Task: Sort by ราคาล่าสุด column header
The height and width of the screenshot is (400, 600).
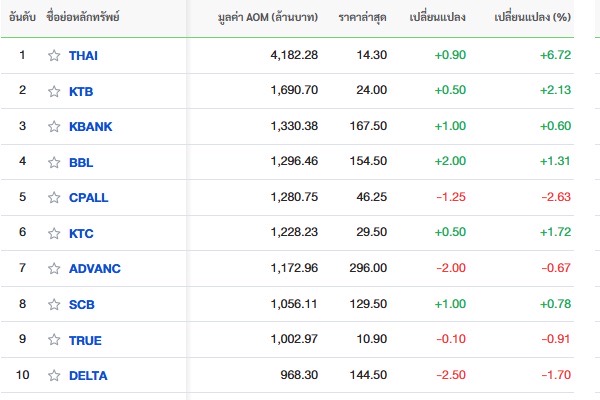Action: click(362, 17)
